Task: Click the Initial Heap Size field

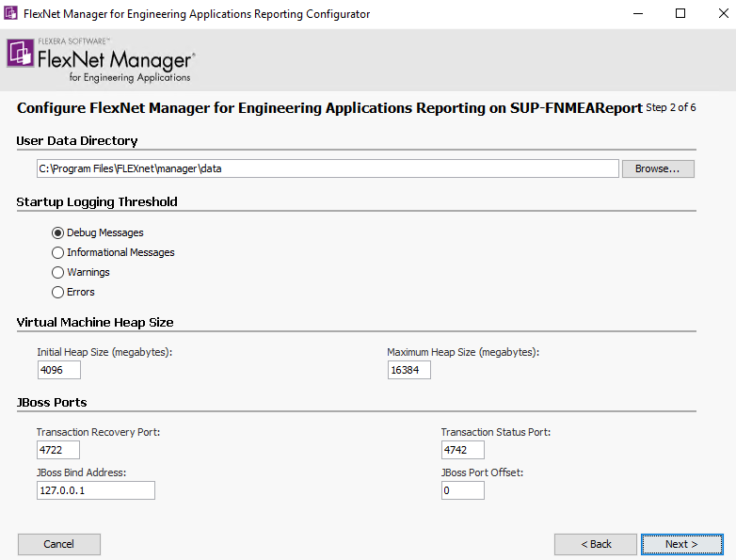Action: tap(58, 370)
